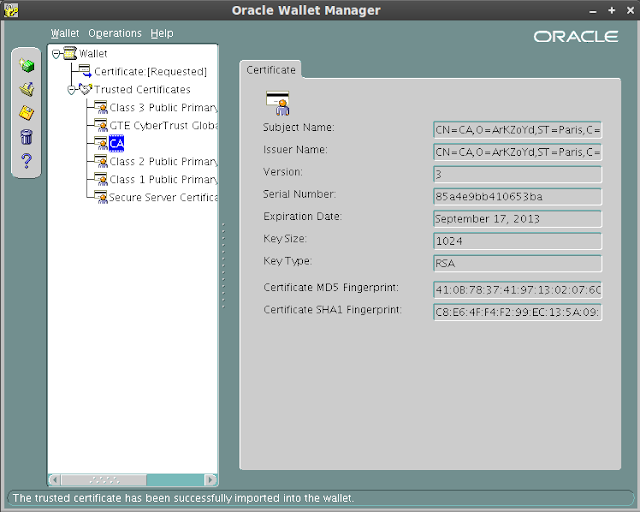Screen dimensions: 640x512
Task: Click the Open wallet toolbar icon
Action: 27,89
